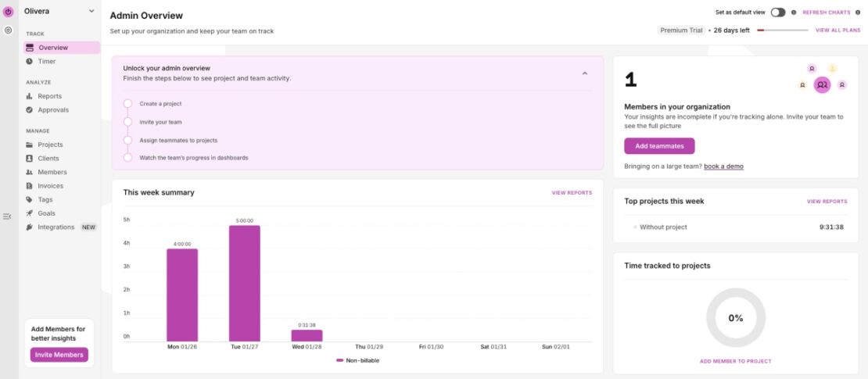Viewport: 868px width, 379px height.
Task: Click Watch the team's progress in dashboards text
Action: [194, 158]
